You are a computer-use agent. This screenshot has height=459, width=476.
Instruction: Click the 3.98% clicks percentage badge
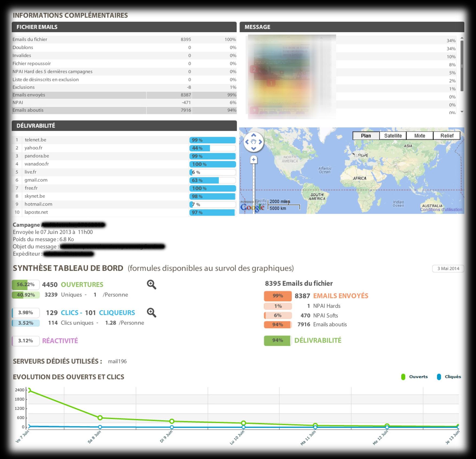click(26, 313)
